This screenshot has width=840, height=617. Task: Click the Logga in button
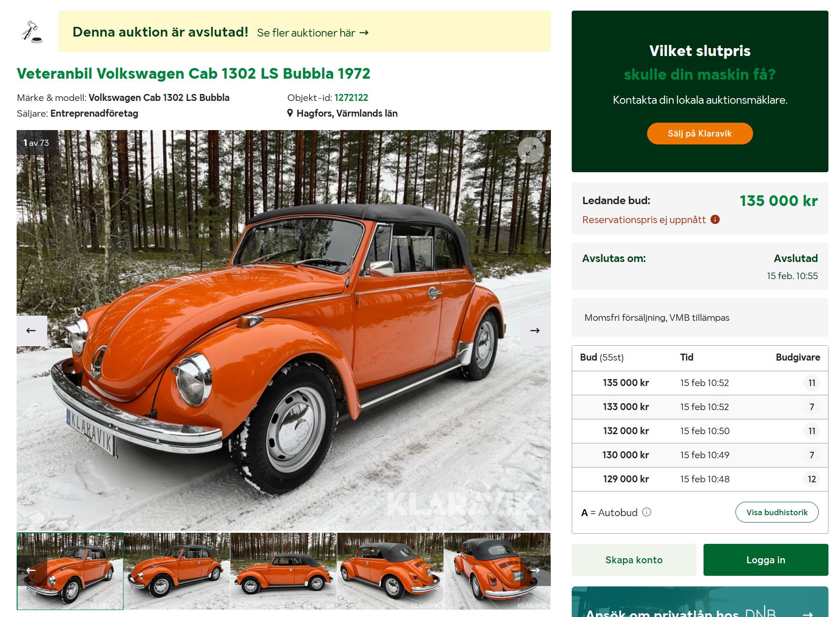click(x=766, y=560)
